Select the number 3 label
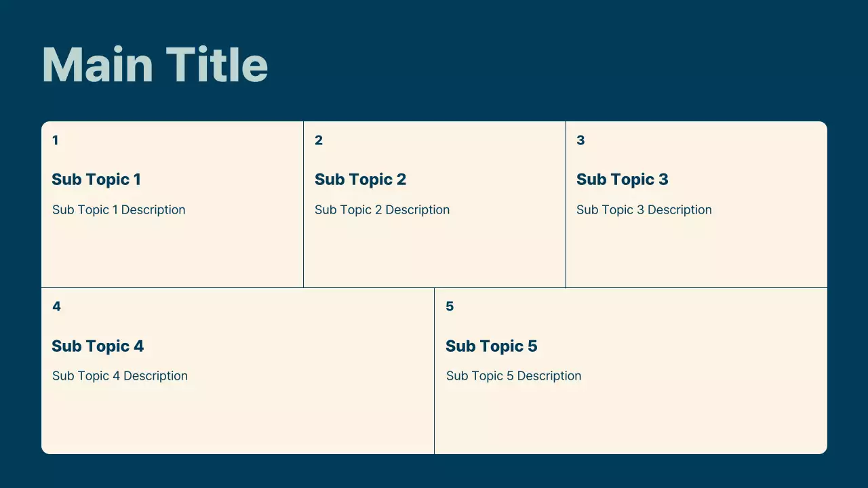The image size is (868, 488). (x=580, y=140)
